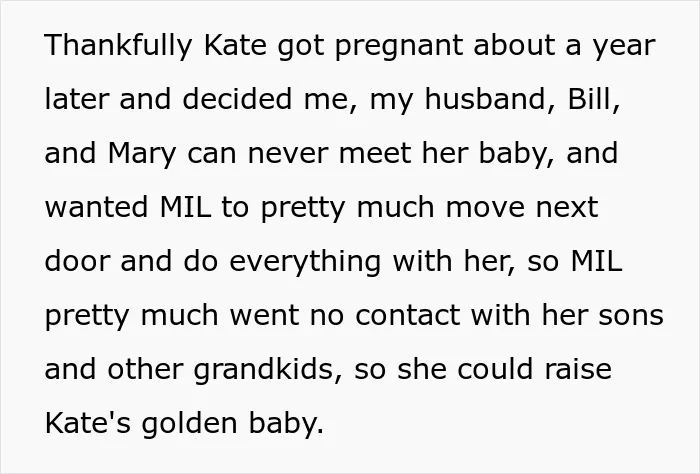Select the word "husband" in the text
700x474 pixels.
click(485, 99)
